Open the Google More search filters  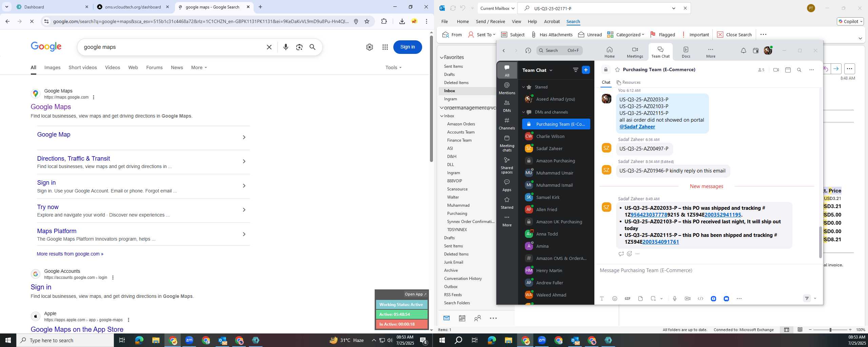199,67
